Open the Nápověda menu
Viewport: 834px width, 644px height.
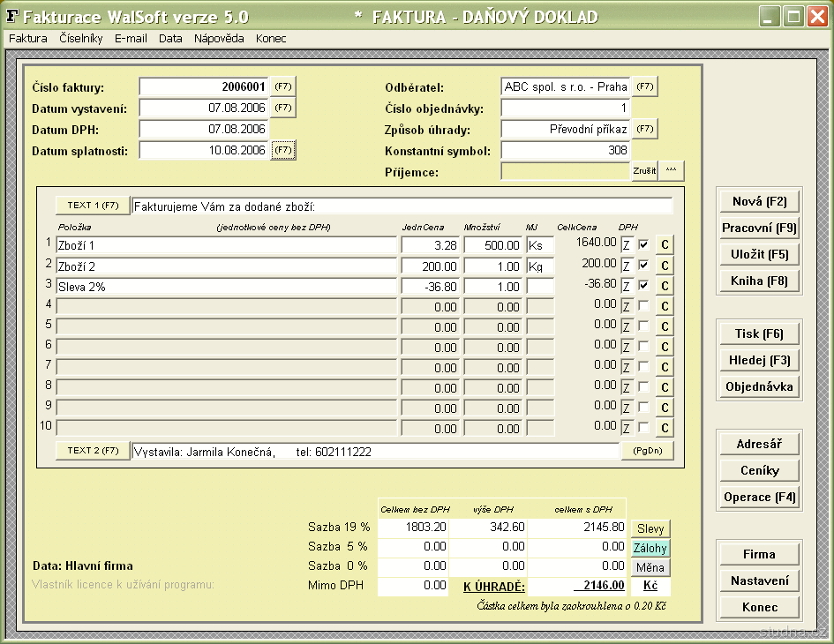[x=219, y=39]
